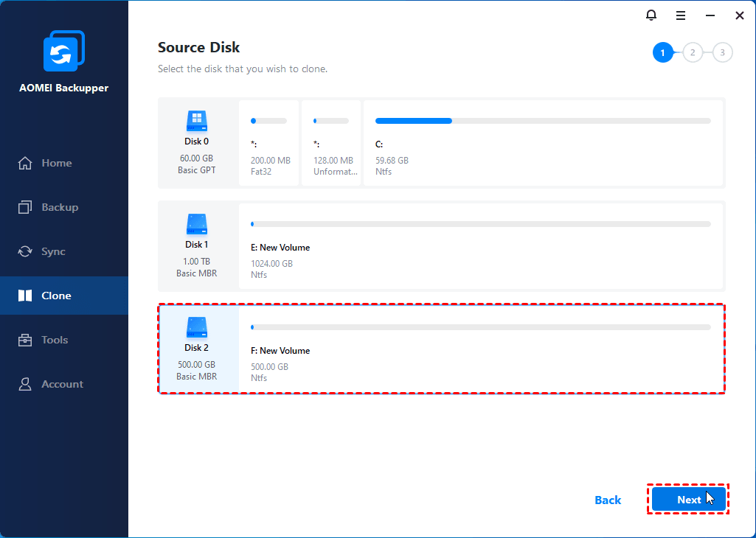Choose E: New Volume on Disk 1
The image size is (756, 538).
pyautogui.click(x=481, y=247)
